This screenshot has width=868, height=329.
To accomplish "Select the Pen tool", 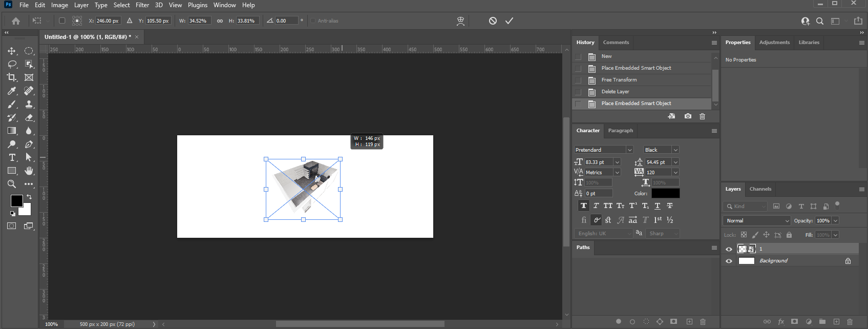I will tap(29, 144).
